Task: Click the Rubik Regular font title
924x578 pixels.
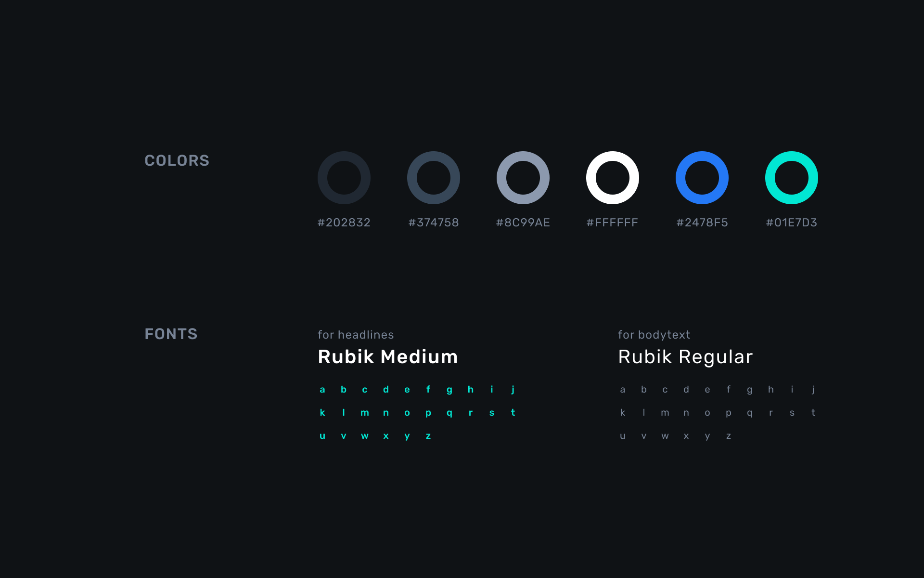Action: point(685,357)
